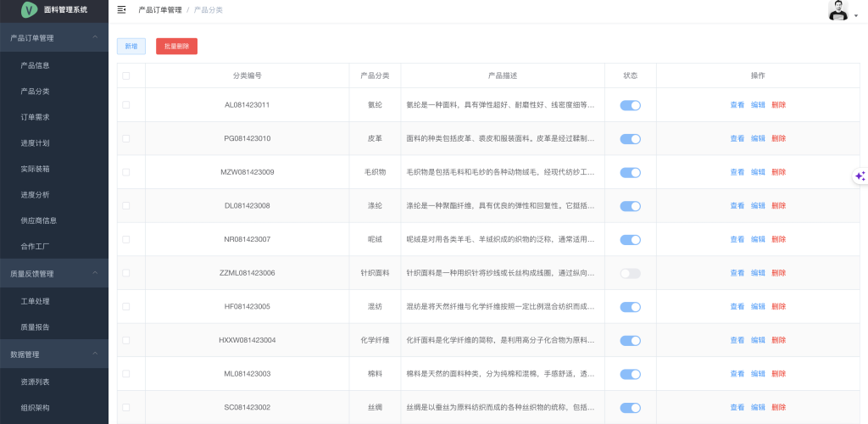The height and width of the screenshot is (424, 868).
Task: Open 订单需求 in the sidebar
Action: pos(41,117)
